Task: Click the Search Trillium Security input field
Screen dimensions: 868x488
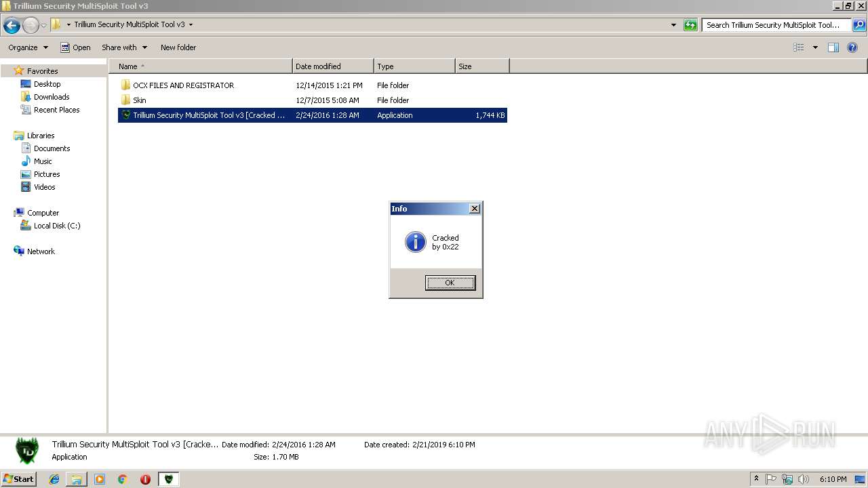Action: 776,25
